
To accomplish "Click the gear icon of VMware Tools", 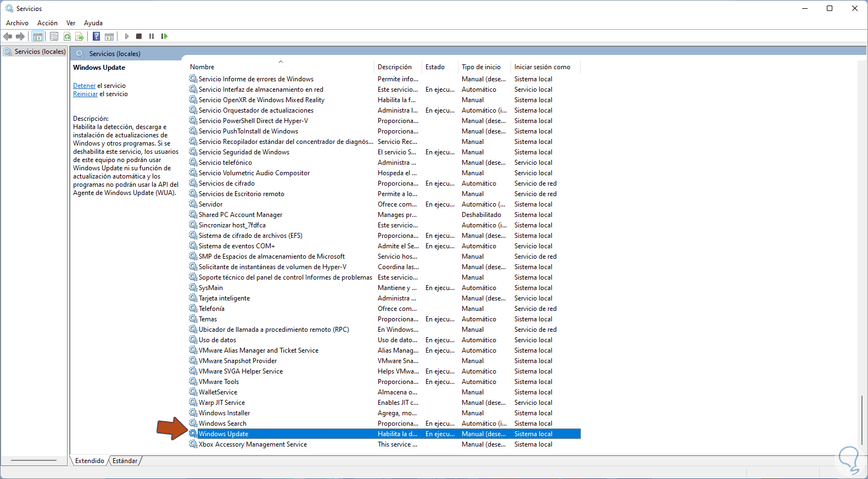I will [193, 382].
